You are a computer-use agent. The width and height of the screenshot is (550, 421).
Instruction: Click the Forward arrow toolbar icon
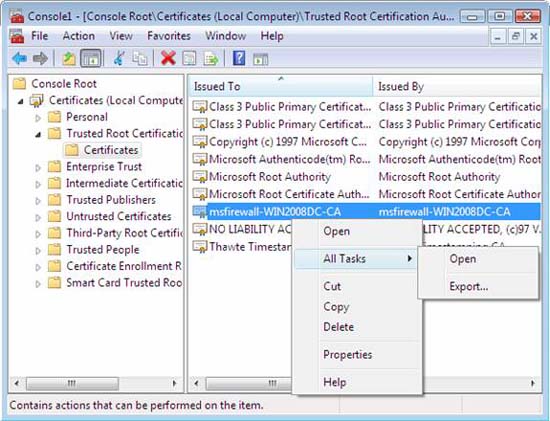click(40, 58)
